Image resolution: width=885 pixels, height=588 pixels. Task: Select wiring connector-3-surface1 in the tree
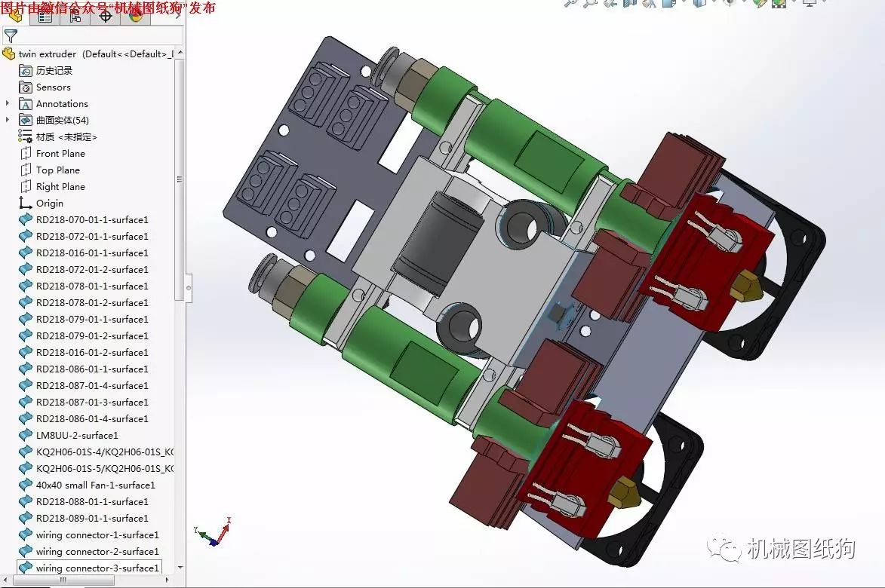[97, 568]
